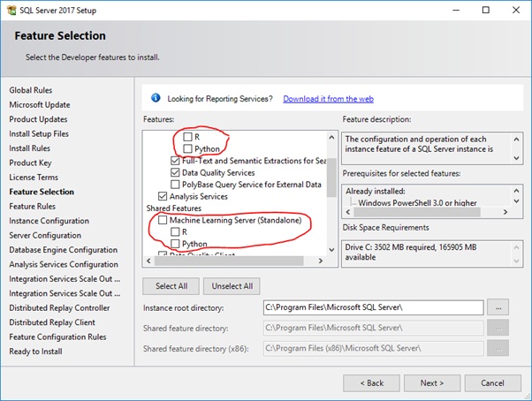Screen dimensions: 532x401
Task: Select the Instance Configuration step
Action: [x=49, y=221]
